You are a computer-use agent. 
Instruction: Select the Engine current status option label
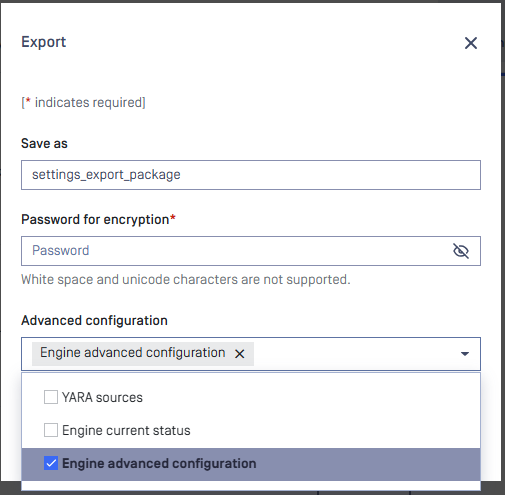pos(126,430)
